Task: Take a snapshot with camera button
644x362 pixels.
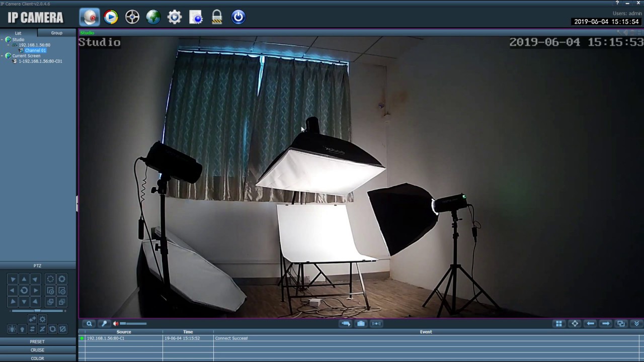Action: [x=361, y=324]
